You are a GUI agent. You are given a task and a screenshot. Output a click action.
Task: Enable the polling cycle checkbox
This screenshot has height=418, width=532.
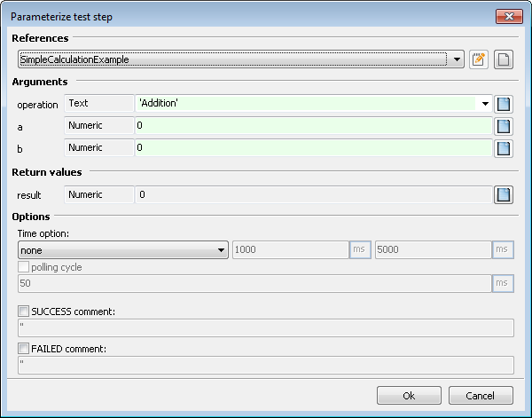click(23, 267)
